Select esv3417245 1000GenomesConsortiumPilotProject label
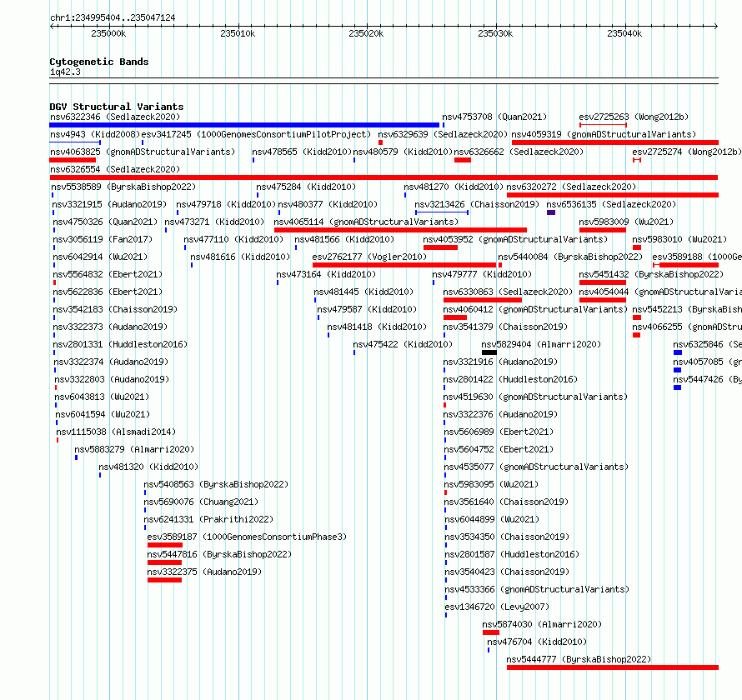 point(256,134)
